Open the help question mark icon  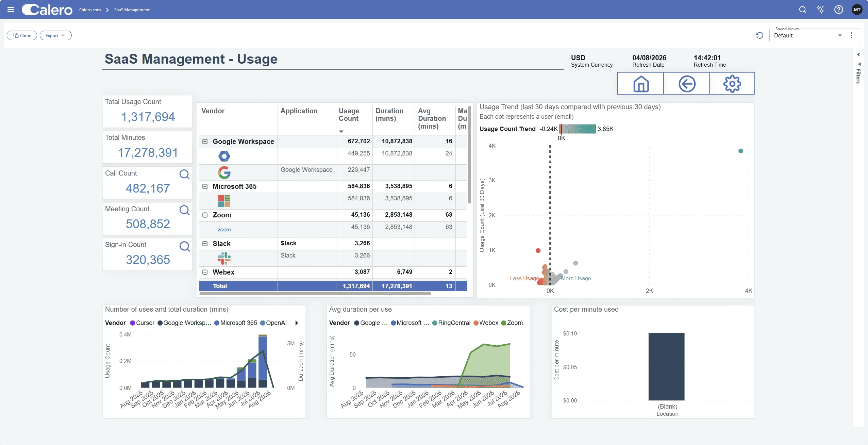tap(839, 10)
